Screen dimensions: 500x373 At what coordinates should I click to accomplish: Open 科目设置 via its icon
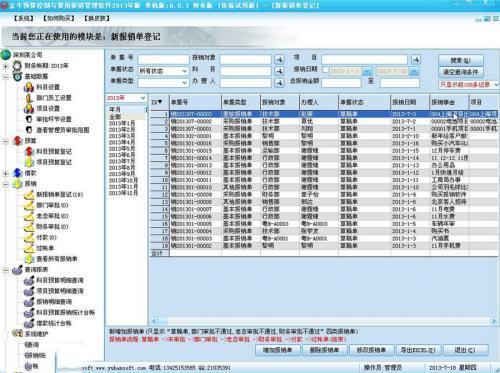click(29, 87)
